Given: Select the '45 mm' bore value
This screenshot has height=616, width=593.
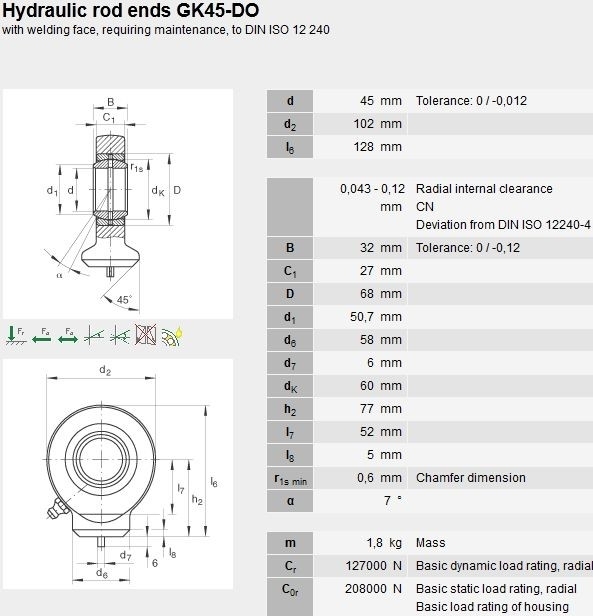Looking at the screenshot, I should [381, 101].
